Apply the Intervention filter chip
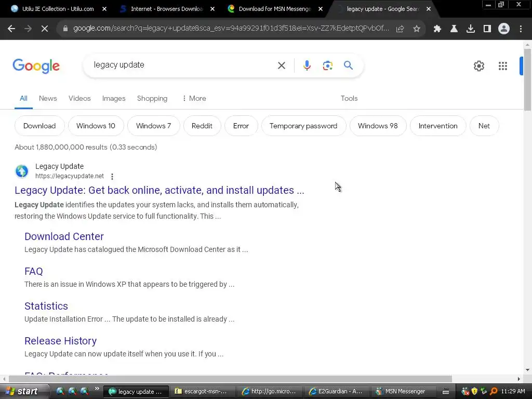This screenshot has height=399, width=532. coord(437,126)
